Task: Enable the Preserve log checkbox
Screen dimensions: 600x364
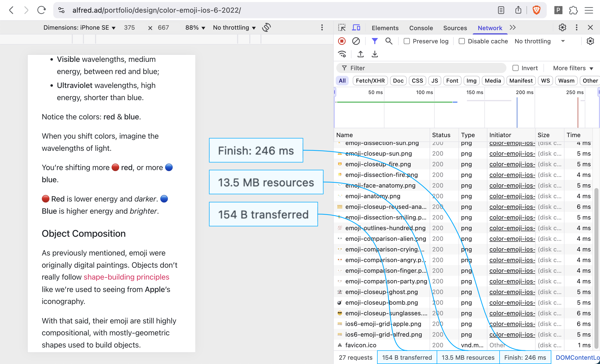Action: 407,41
